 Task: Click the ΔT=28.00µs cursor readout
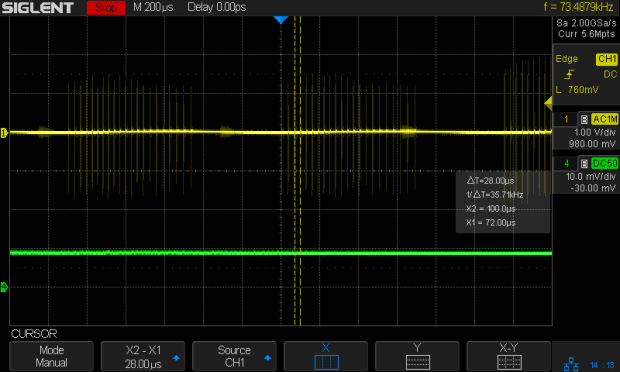click(490, 181)
